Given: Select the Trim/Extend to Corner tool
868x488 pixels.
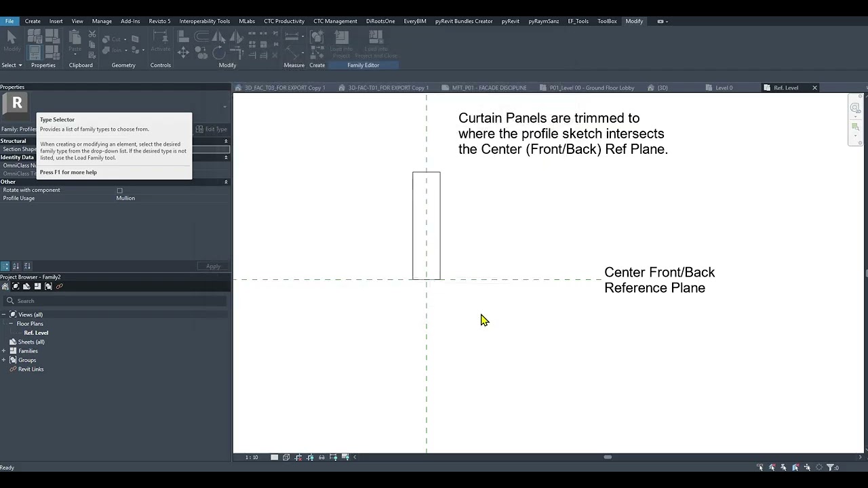Looking at the screenshot, I should pos(237,52).
